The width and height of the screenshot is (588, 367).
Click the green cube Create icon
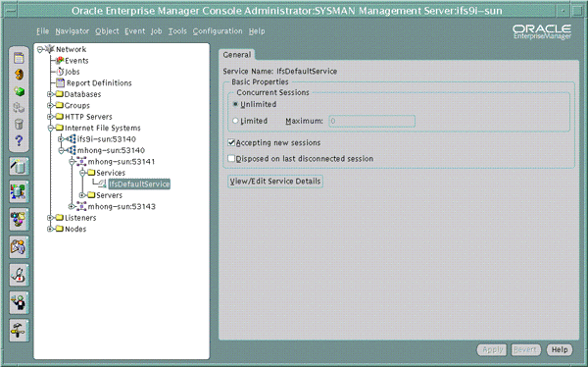(19, 91)
